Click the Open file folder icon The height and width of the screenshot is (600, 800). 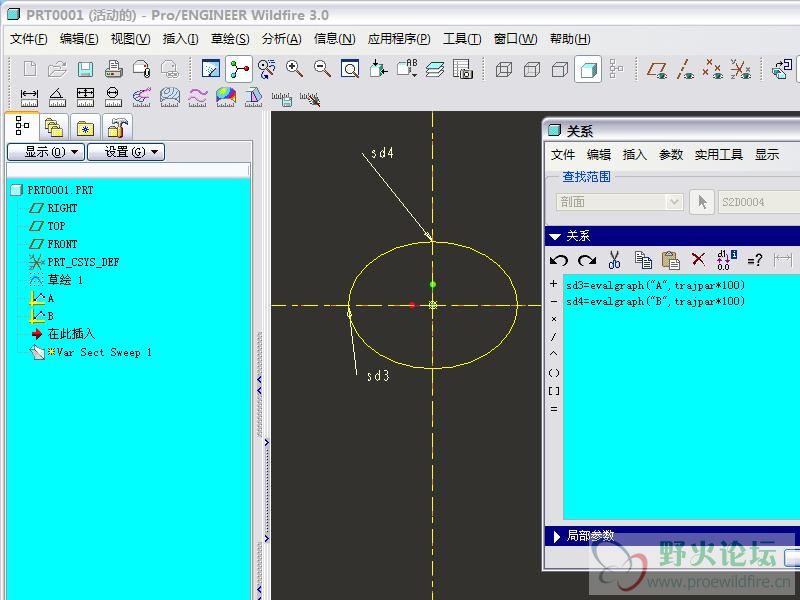click(57, 69)
